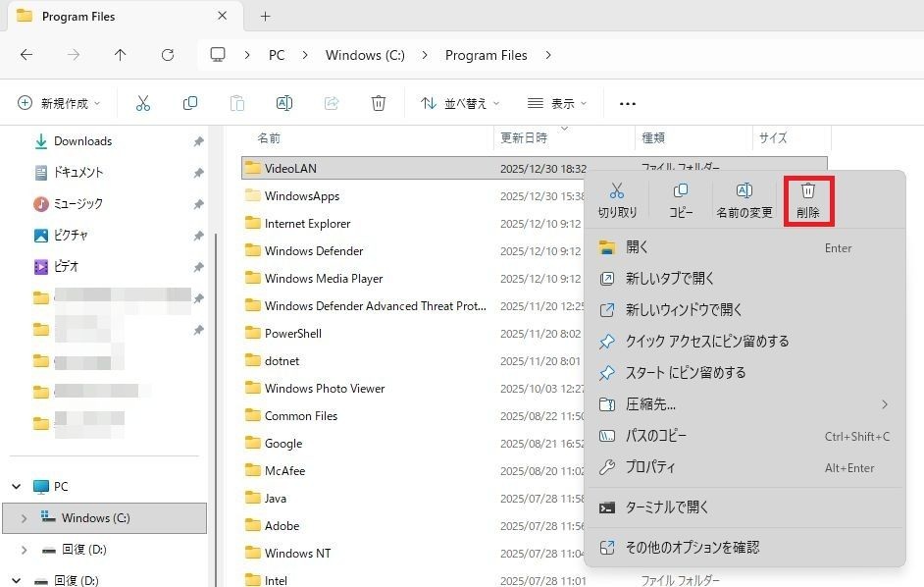Expand the Windows (C:) tree node
This screenshot has height=587, width=924.
pos(24,518)
